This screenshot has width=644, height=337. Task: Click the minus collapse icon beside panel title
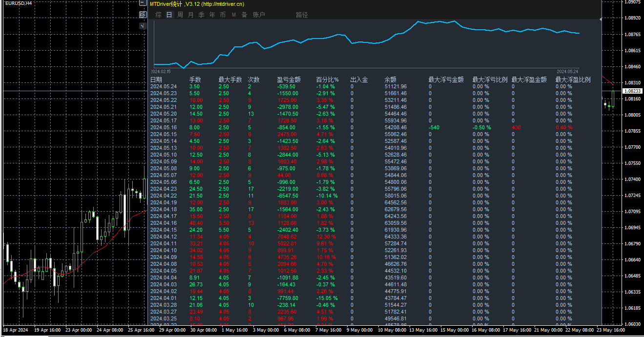(x=143, y=3)
